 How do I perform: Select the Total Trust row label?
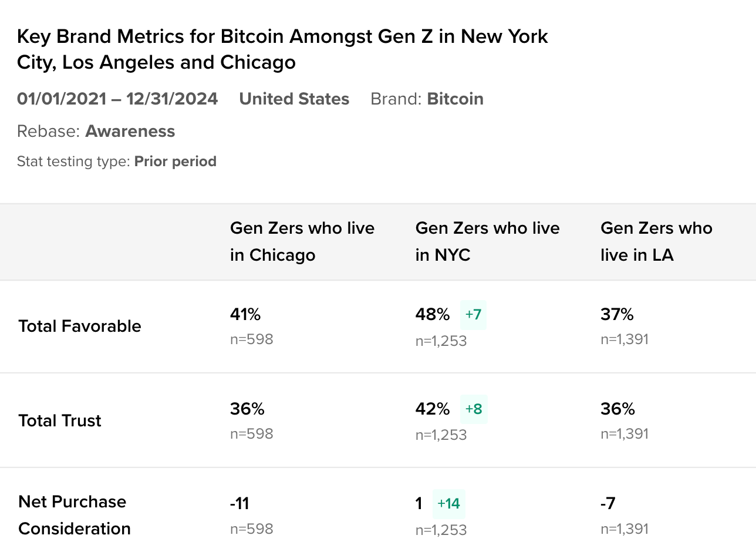[x=60, y=421]
